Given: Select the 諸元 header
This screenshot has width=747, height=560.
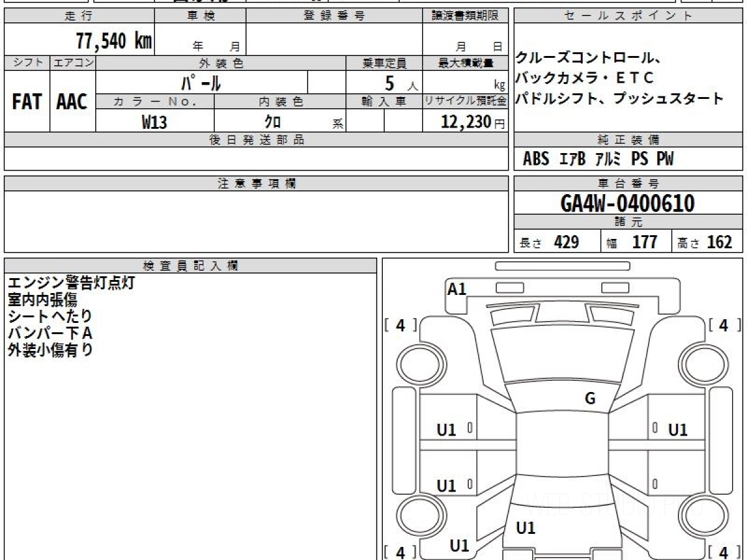Looking at the screenshot, I should 628,222.
